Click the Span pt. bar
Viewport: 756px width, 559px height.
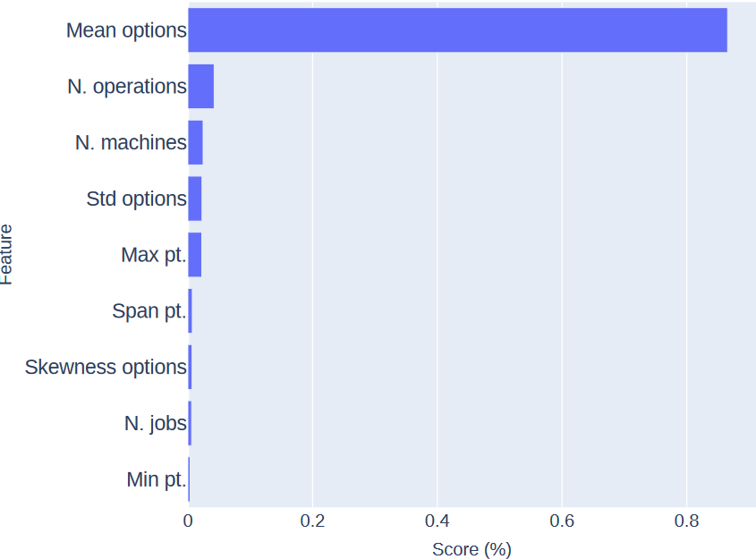coord(190,311)
